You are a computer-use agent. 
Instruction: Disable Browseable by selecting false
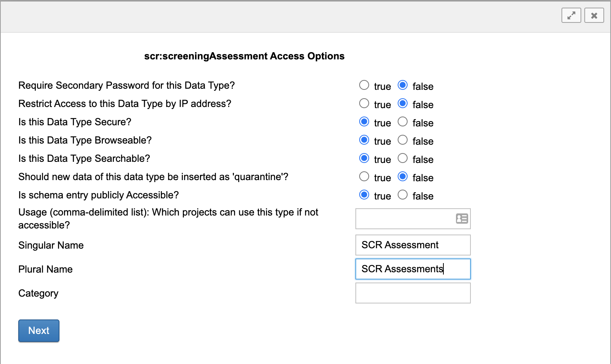(x=403, y=140)
